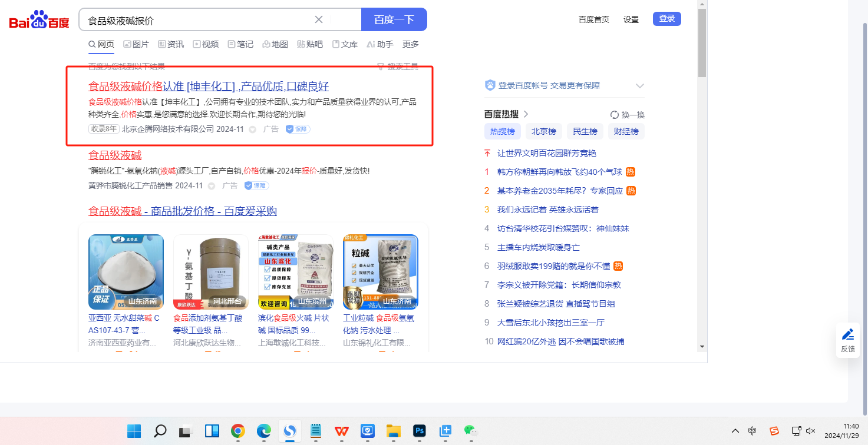The height and width of the screenshot is (445, 868).
Task: Open 主播车内烧炭取暖身亡 topic
Action: 539,247
